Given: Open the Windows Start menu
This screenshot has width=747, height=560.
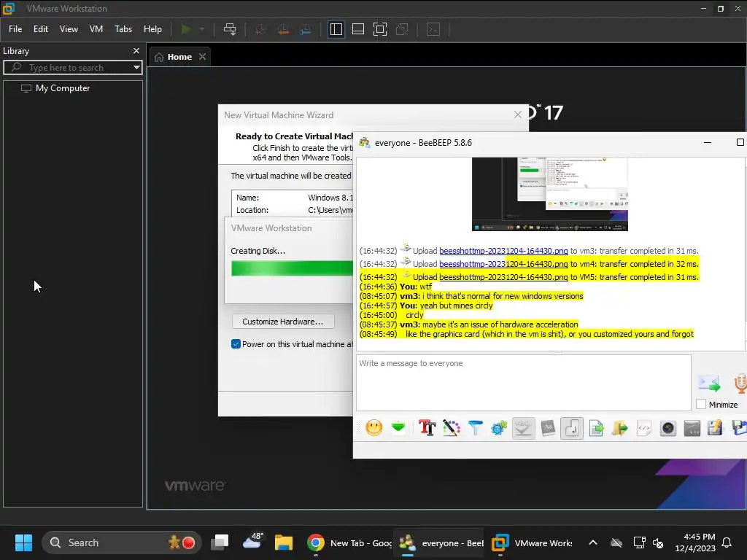Looking at the screenshot, I should [x=23, y=542].
